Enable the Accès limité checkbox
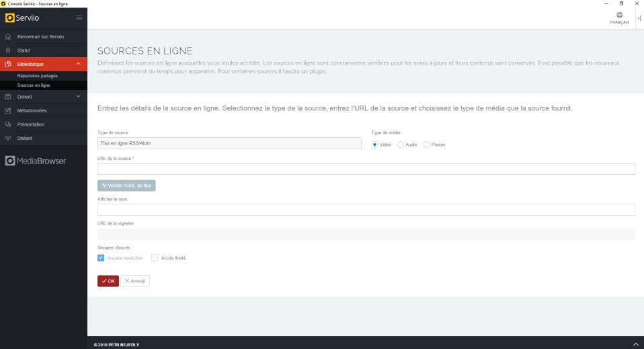This screenshot has height=349, width=644. 155,258
